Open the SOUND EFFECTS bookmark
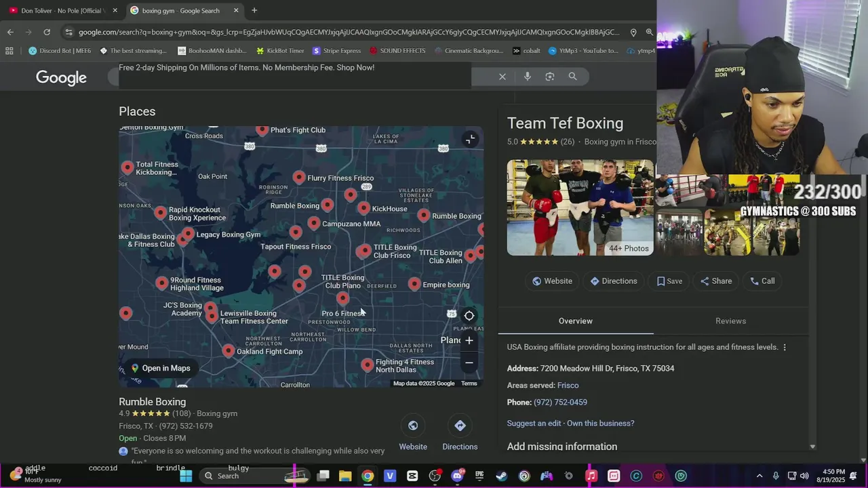The height and width of the screenshot is (488, 868). pos(397,51)
